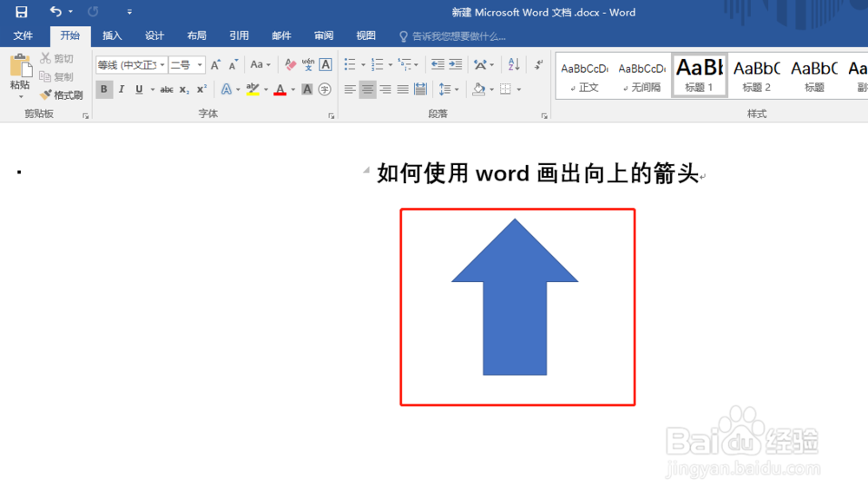Open the 字体 font dialog launcher

tap(331, 115)
